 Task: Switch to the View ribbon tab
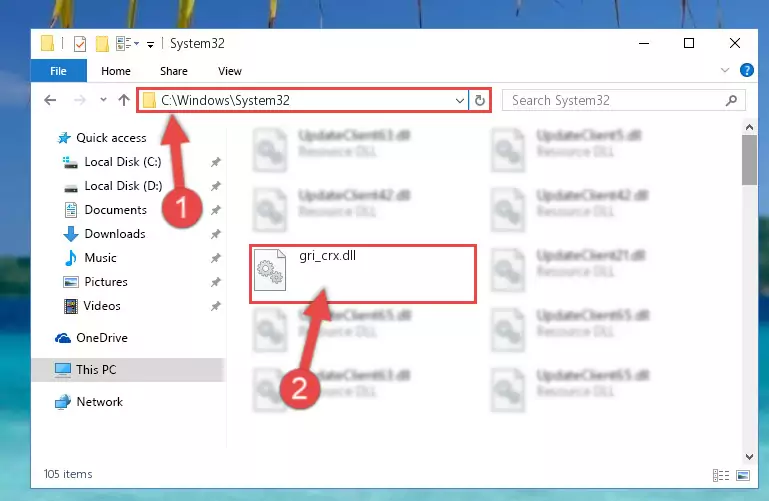(x=230, y=71)
